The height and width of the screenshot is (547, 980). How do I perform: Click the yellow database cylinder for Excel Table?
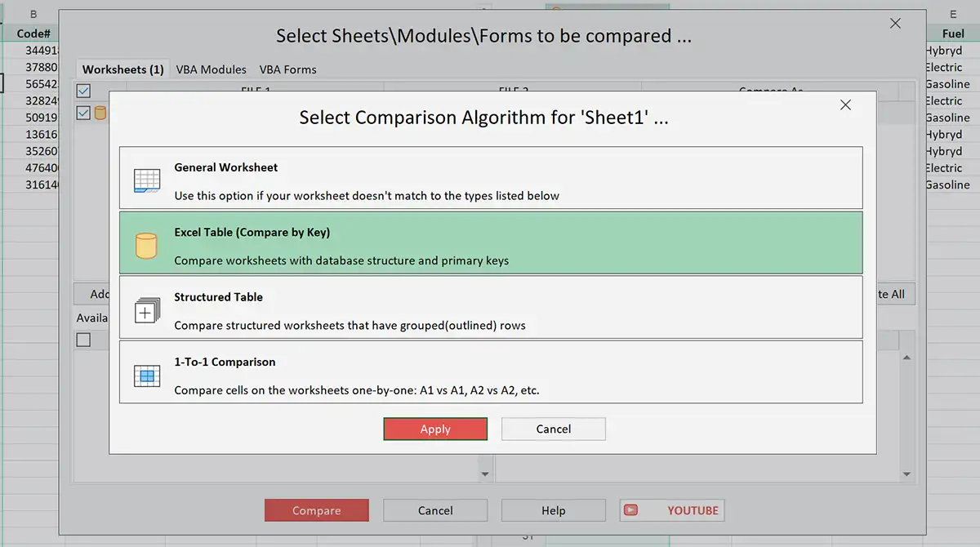pyautogui.click(x=147, y=243)
